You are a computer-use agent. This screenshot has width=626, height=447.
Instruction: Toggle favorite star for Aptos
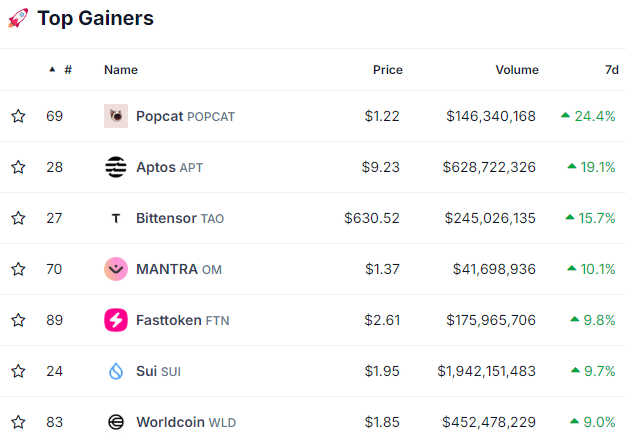tap(18, 167)
